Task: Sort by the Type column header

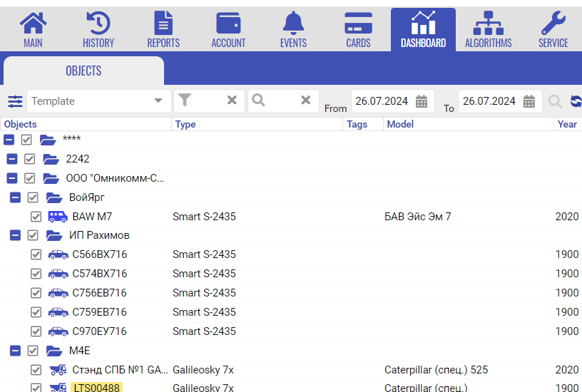Action: coord(185,124)
